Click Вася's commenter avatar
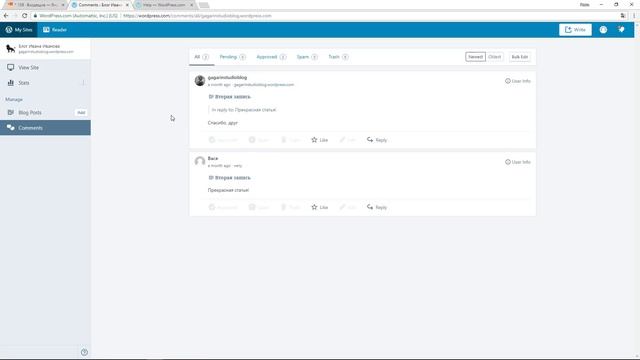This screenshot has height=360, width=640. coord(200,162)
